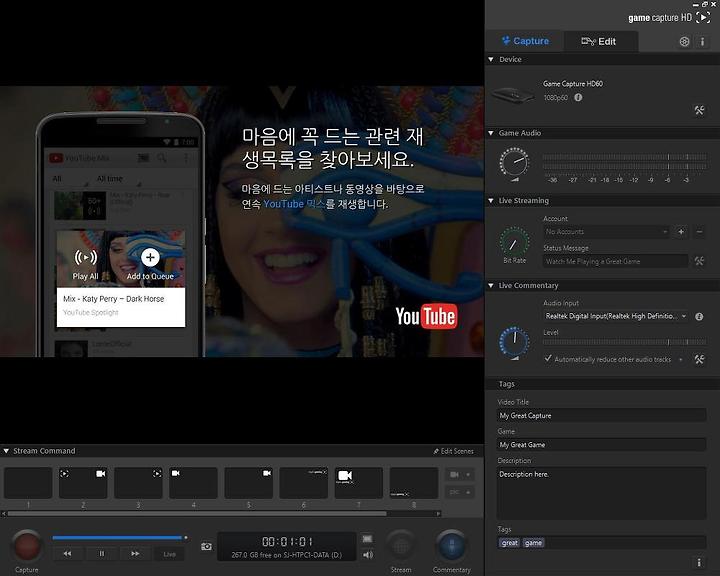Take a screenshot with the camera icon
The height and width of the screenshot is (576, 720).
pos(206,546)
